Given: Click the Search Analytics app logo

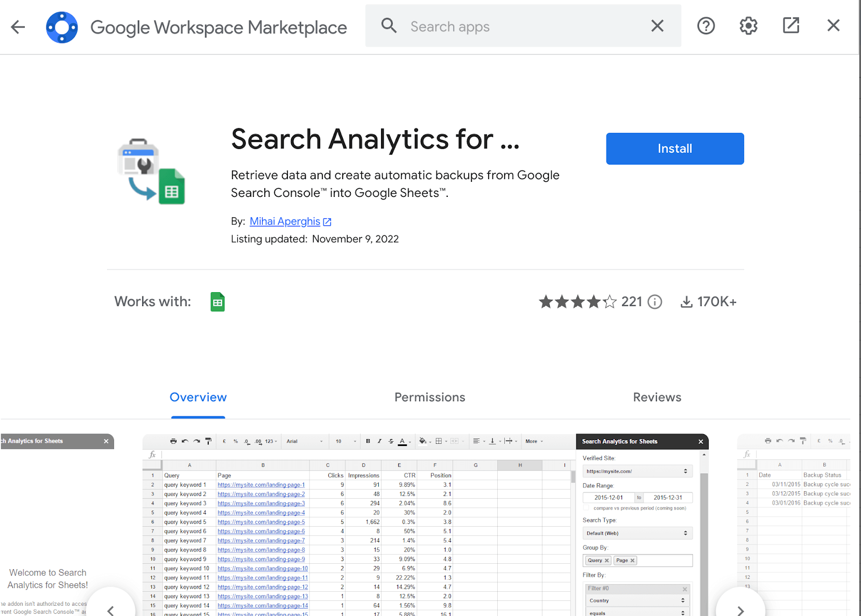Looking at the screenshot, I should pos(151,172).
